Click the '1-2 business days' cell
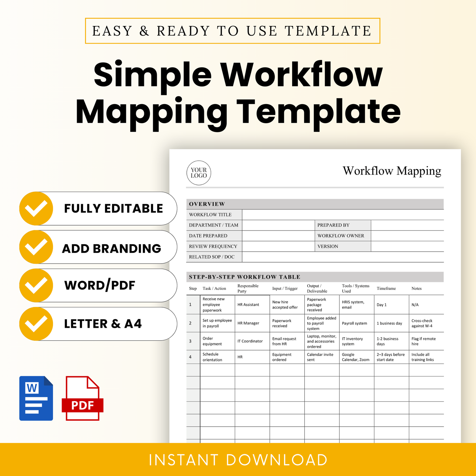Viewport: 476px width, 476px height. [391, 341]
